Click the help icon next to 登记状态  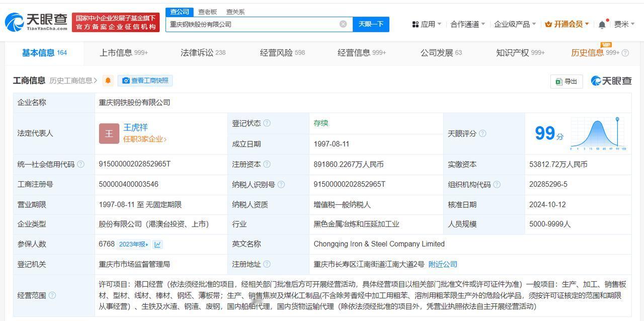(x=267, y=123)
